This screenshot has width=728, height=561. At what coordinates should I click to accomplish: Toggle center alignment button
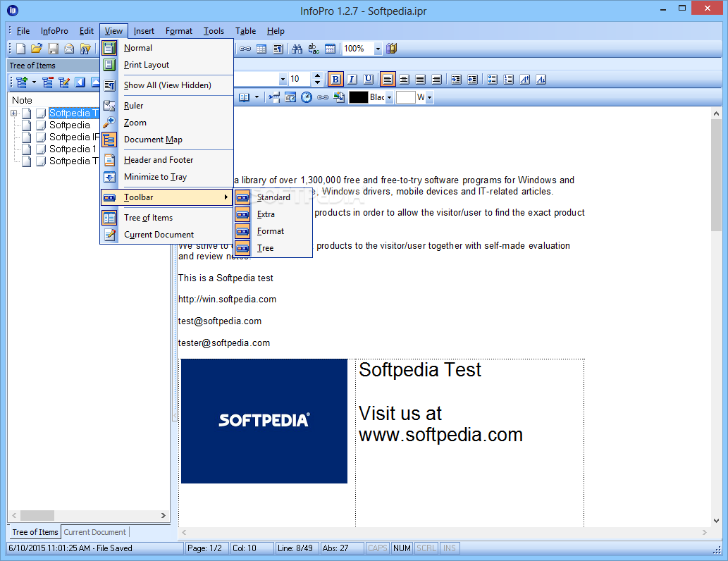click(x=404, y=80)
